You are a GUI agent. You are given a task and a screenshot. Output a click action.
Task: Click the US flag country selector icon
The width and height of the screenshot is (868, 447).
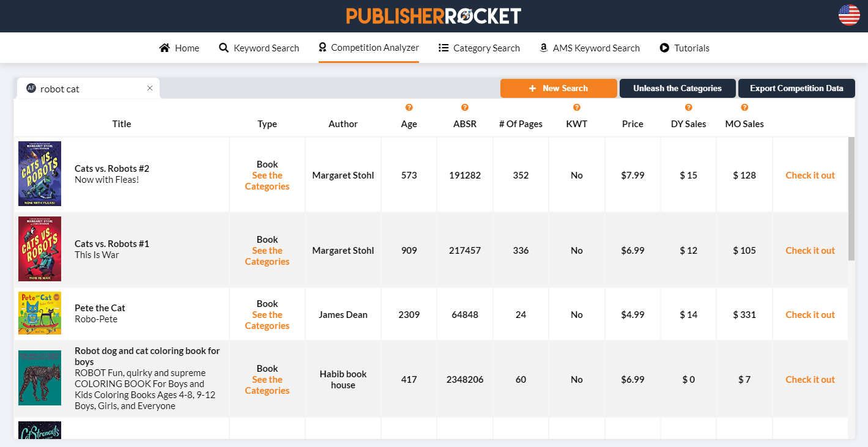[x=849, y=15]
